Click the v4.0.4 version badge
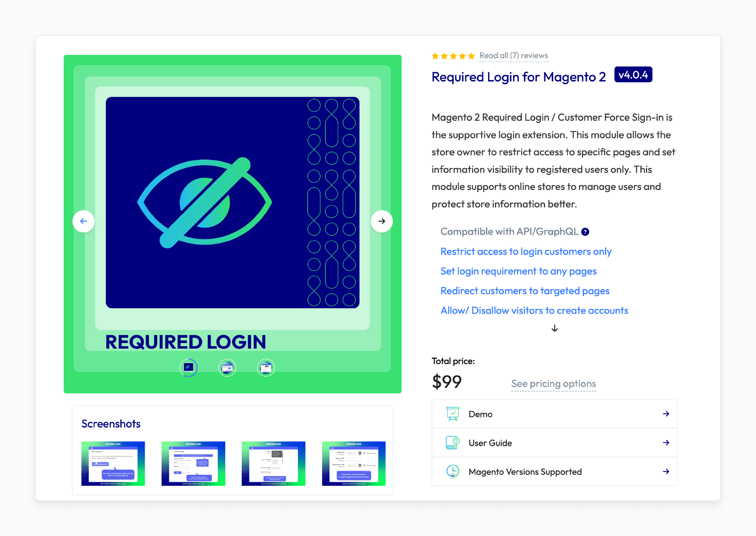 [x=633, y=74]
